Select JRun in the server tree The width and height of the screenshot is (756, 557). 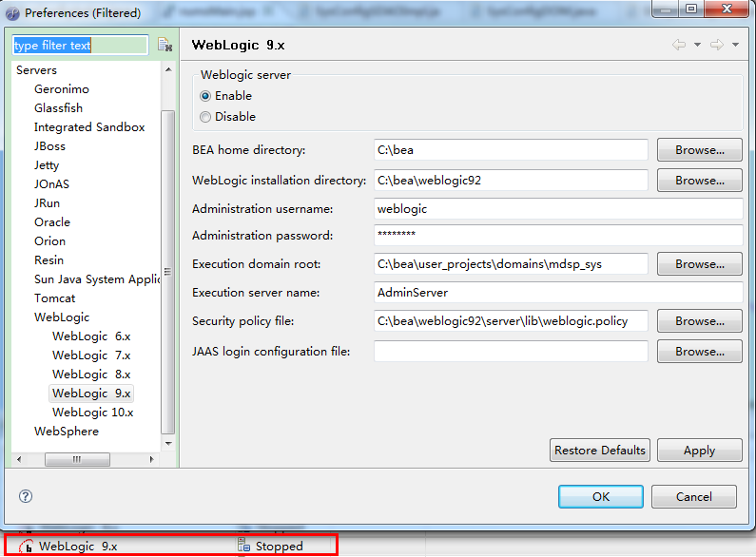tap(47, 202)
